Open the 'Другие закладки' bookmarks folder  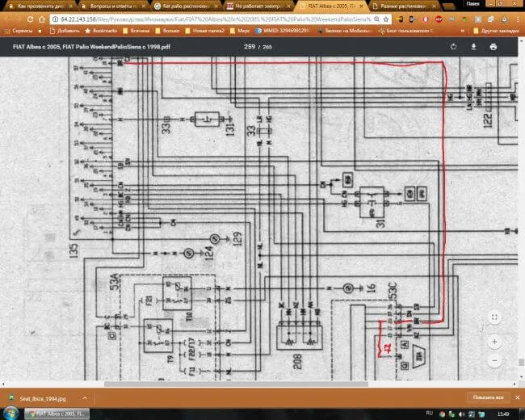coord(498,31)
